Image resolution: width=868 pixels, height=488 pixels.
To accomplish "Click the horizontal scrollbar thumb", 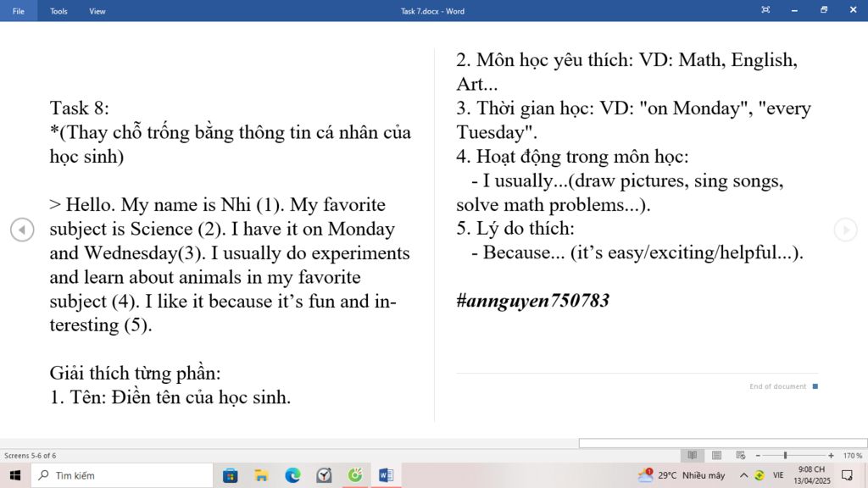I will 723,443.
